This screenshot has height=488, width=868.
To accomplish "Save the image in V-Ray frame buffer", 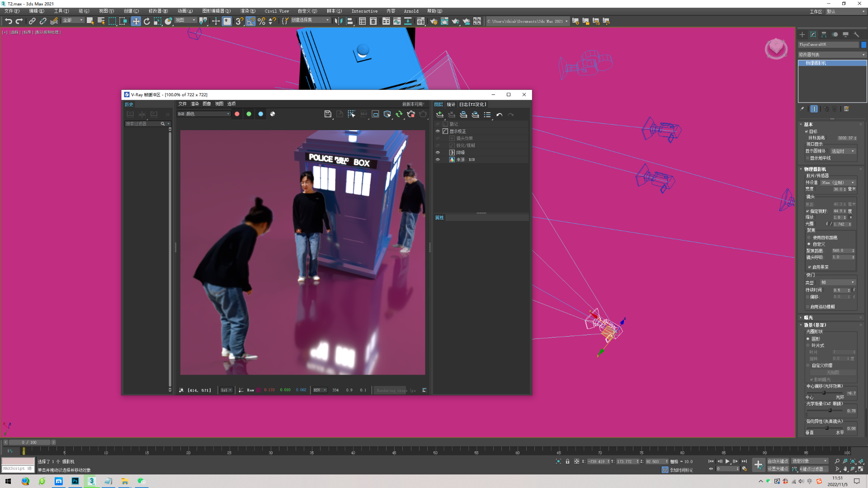I will (328, 114).
